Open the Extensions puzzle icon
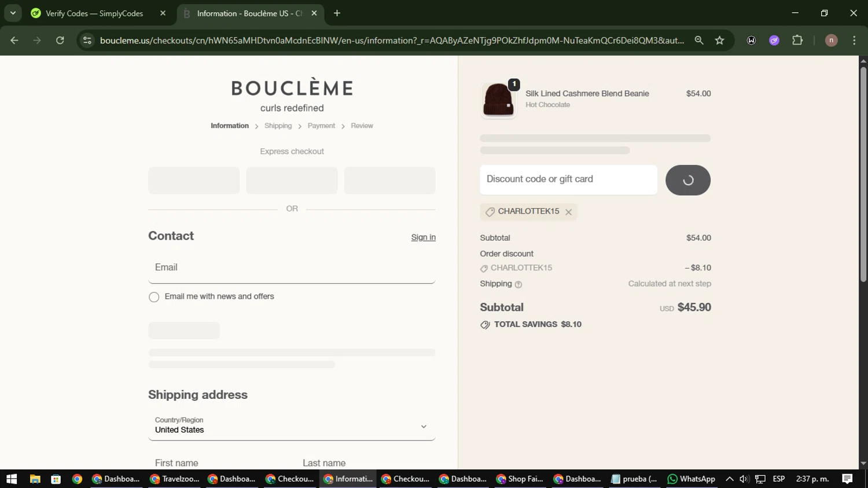The height and width of the screenshot is (488, 868). tap(797, 41)
